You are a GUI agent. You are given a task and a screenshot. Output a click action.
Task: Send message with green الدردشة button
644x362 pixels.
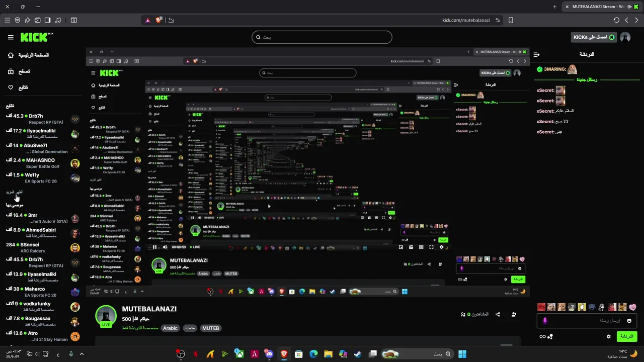pos(626,336)
